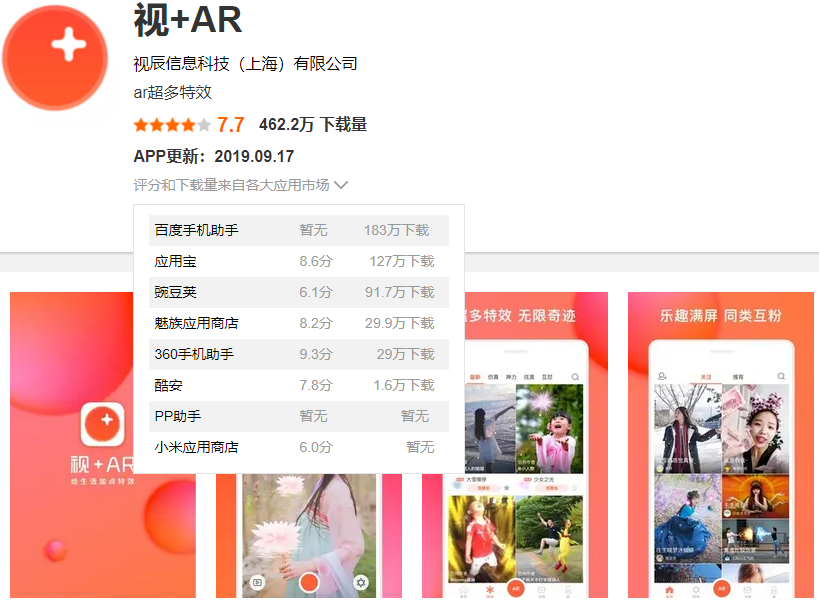
Task: Click the star rating row
Action: [172, 125]
